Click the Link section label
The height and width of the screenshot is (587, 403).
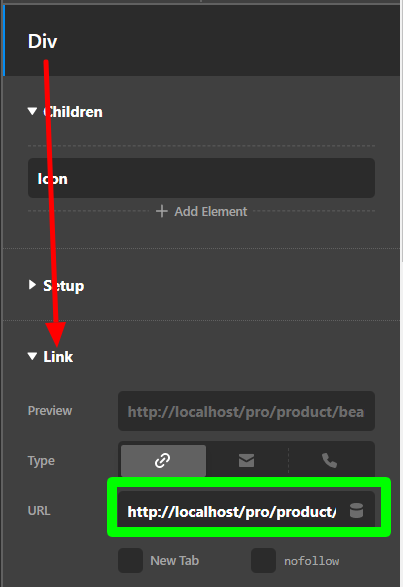[x=58, y=356]
